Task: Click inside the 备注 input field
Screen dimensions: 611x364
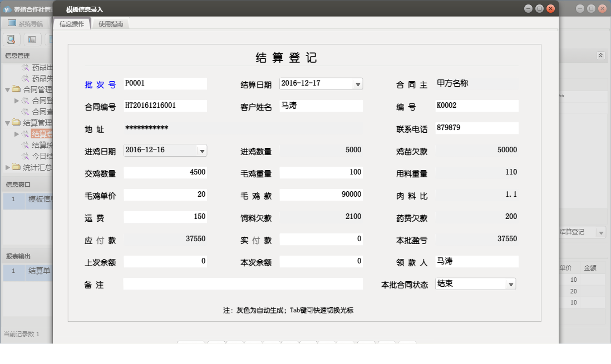Action: 242,283
